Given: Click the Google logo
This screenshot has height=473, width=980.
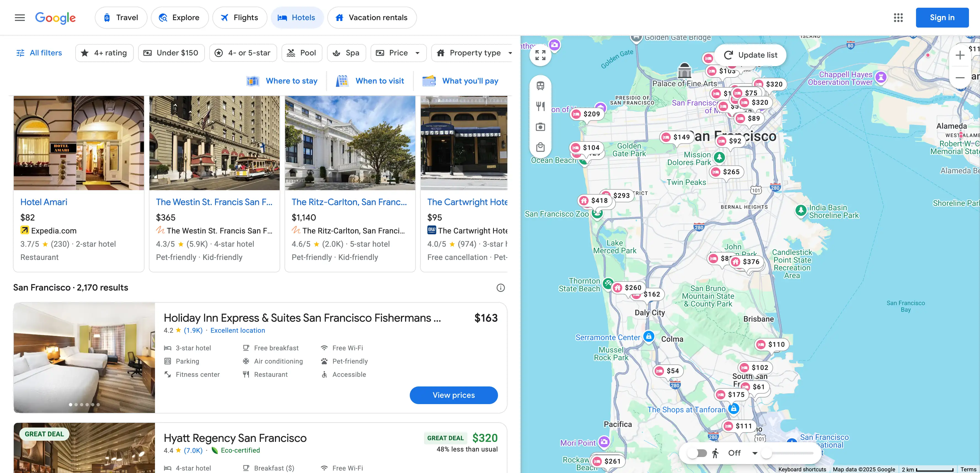Looking at the screenshot, I should point(55,17).
